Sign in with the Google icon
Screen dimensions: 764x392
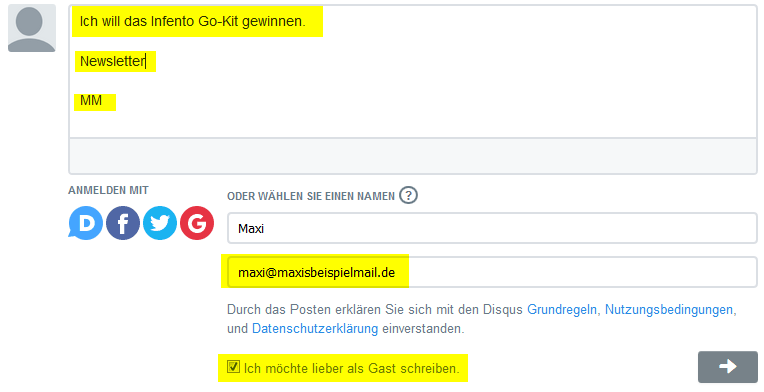(x=197, y=223)
